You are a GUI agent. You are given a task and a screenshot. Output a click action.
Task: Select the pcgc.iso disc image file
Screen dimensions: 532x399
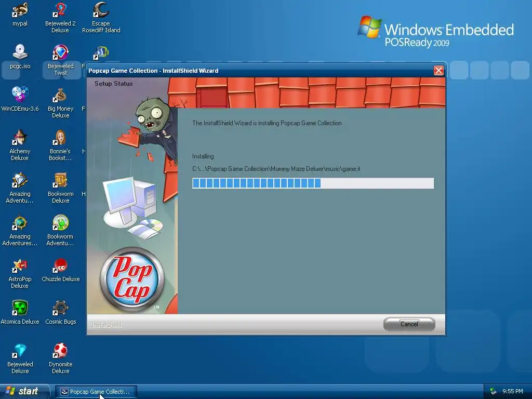click(20, 56)
